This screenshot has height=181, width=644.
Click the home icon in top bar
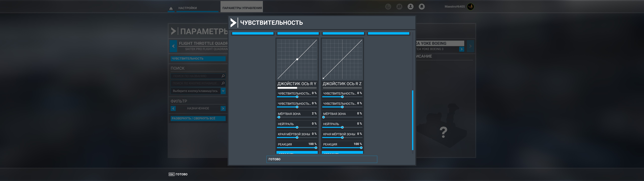[171, 9]
